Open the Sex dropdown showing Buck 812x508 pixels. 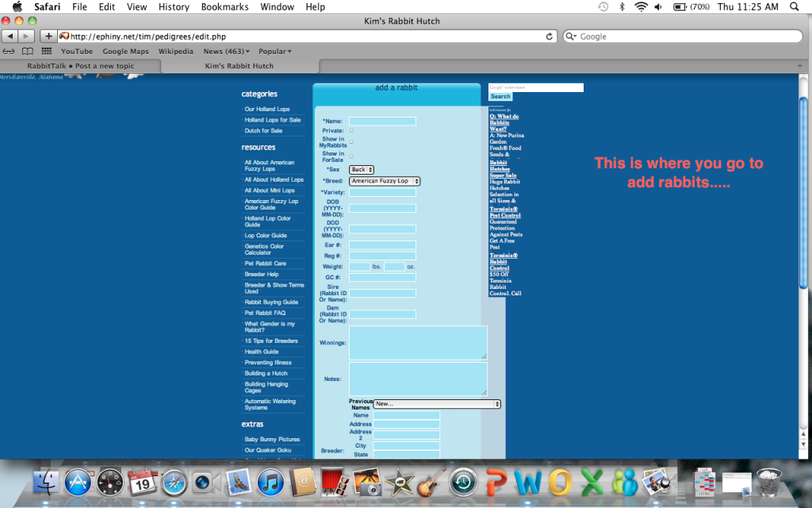pos(362,170)
